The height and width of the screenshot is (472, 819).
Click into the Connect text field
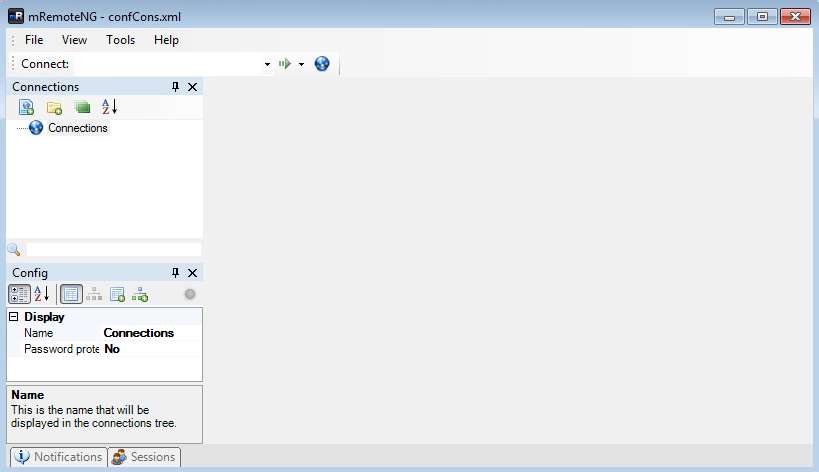point(168,64)
